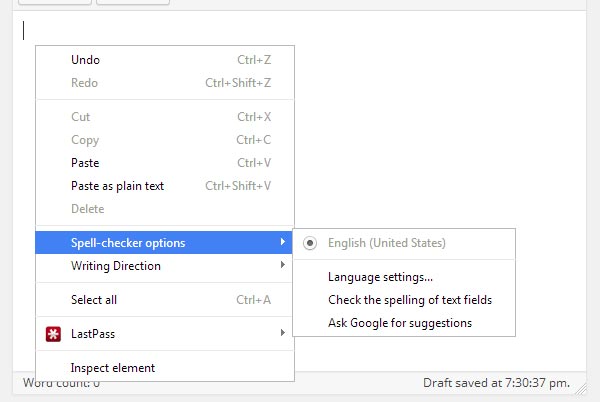Open the Writing Direction entry

tap(165, 266)
